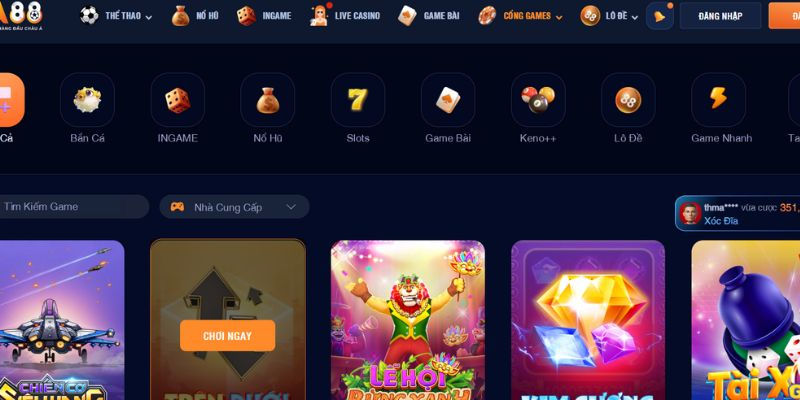The height and width of the screenshot is (400, 800).
Task: Choose the Nổ Hũ money bag category
Action: click(x=267, y=100)
